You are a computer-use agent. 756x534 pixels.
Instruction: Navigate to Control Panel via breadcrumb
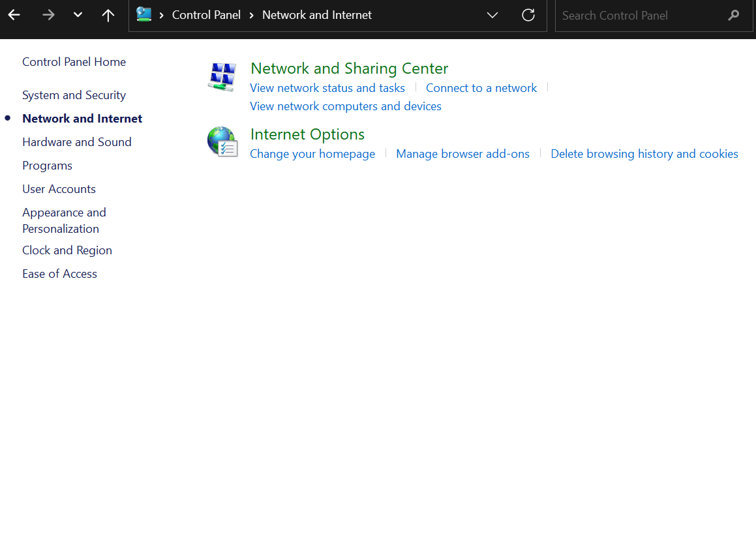(x=206, y=14)
